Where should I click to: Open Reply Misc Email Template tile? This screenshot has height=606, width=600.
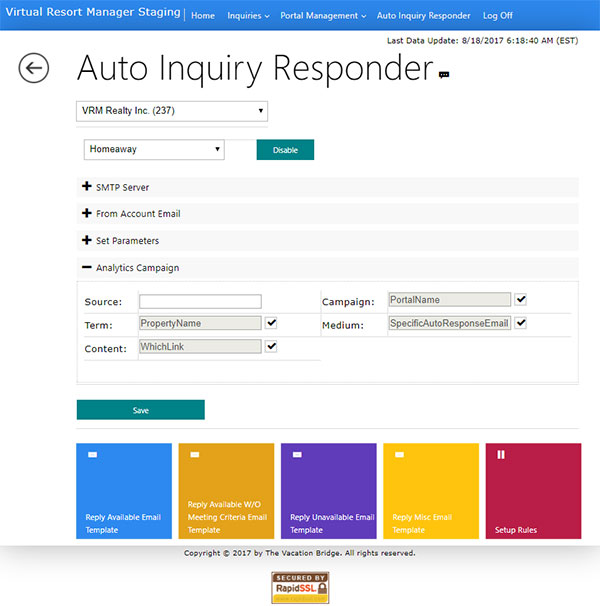(431, 491)
